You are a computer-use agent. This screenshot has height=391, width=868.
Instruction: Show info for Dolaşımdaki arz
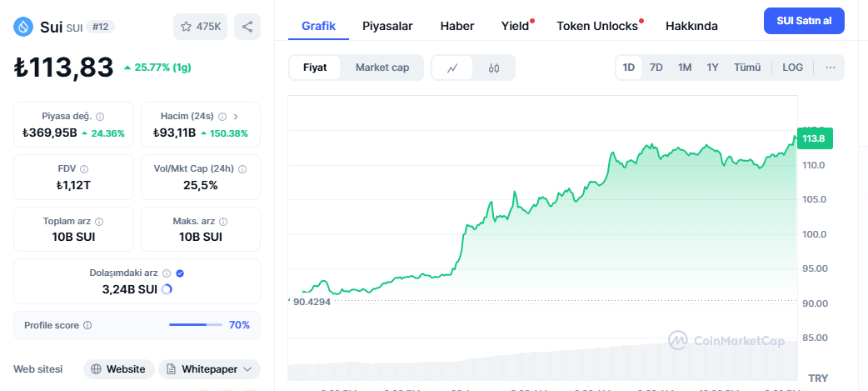(167, 273)
